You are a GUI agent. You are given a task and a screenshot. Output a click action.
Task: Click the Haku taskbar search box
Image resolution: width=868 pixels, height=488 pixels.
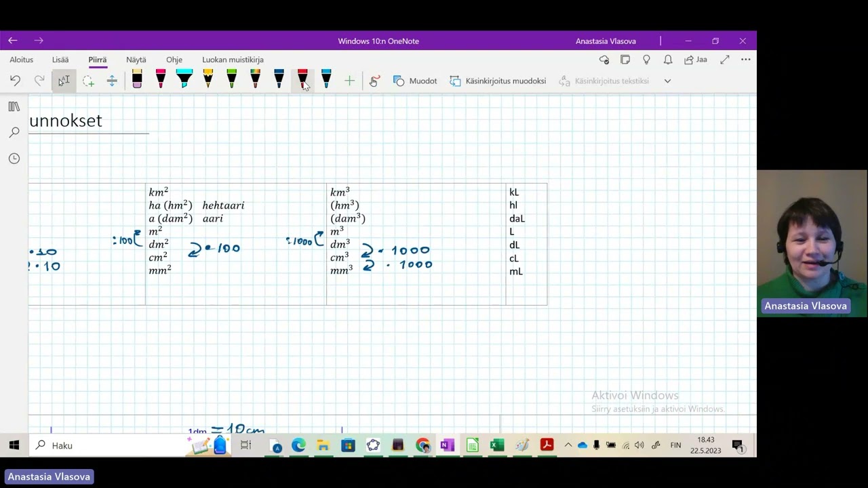tap(108, 445)
